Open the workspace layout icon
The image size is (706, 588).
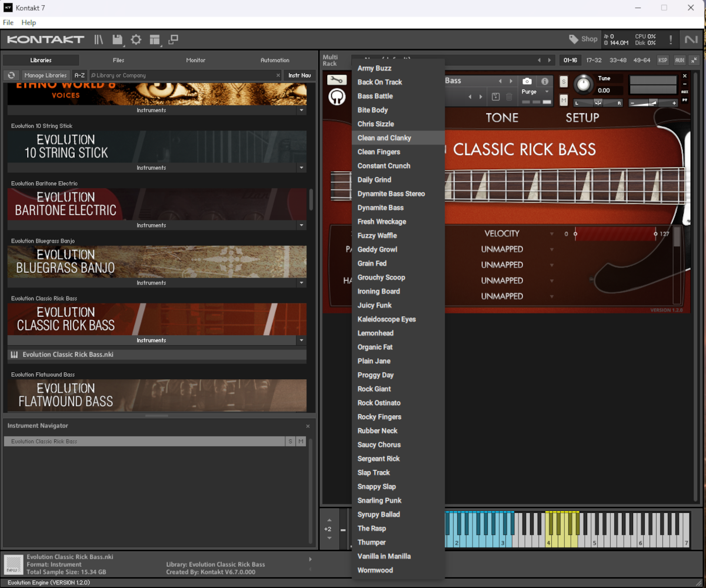(x=155, y=39)
